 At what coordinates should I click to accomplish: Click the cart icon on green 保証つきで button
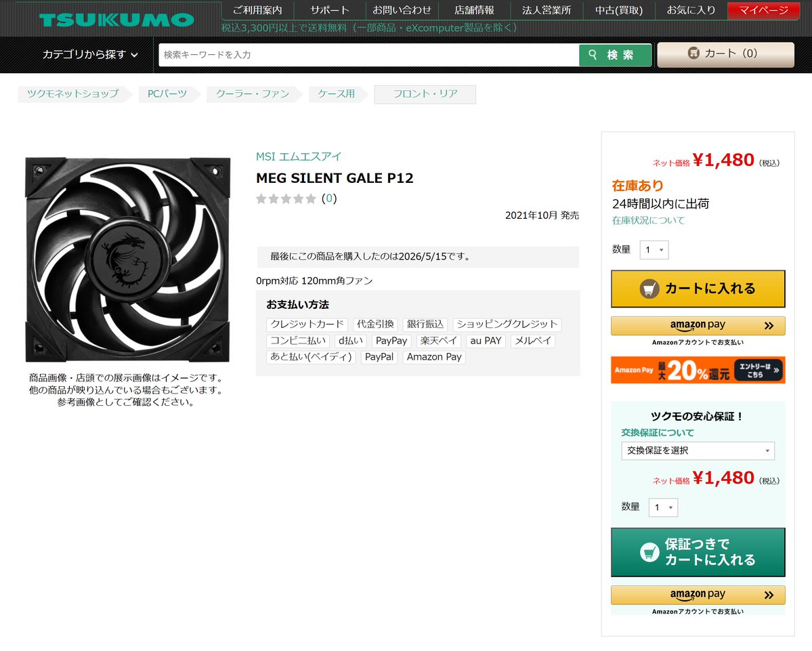(x=649, y=552)
